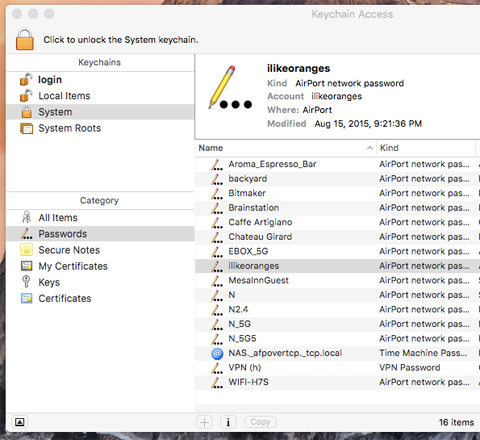Select the Chateau Girard password entry
Viewport: 480px width, 440px height.
tap(337, 237)
